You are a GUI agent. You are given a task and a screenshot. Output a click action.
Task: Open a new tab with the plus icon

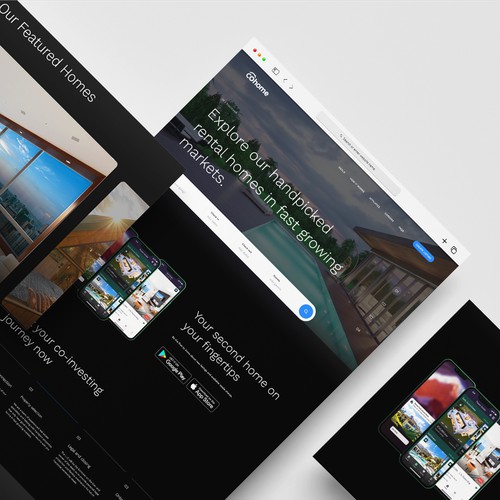[x=444, y=241]
